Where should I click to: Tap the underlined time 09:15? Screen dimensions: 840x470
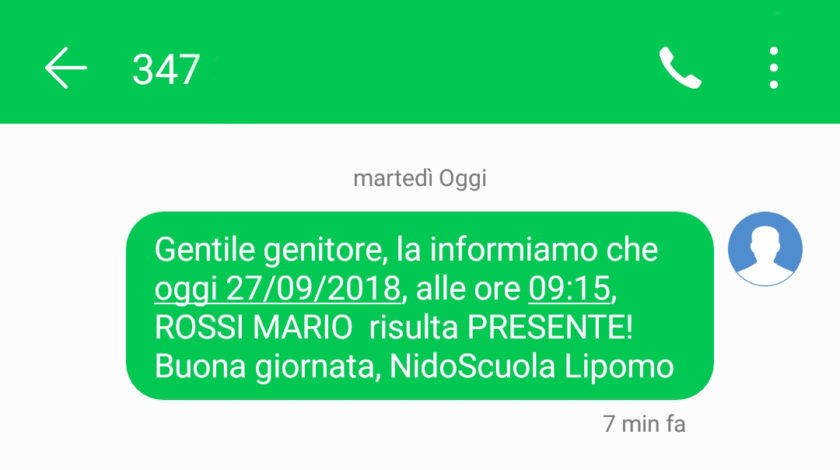[569, 289]
